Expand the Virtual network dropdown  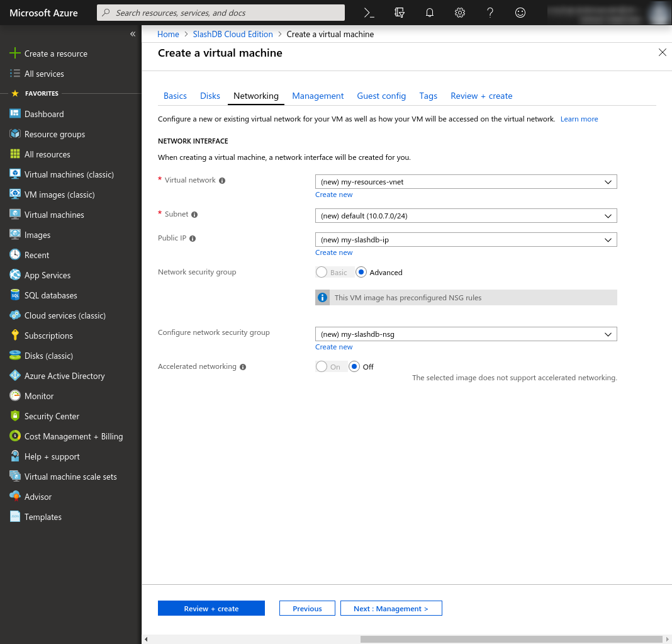pyautogui.click(x=466, y=182)
